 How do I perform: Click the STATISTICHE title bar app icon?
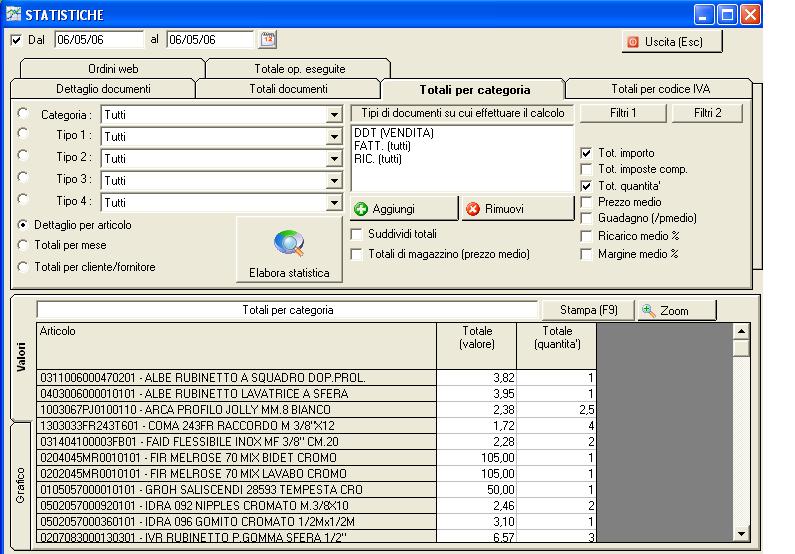coord(12,14)
